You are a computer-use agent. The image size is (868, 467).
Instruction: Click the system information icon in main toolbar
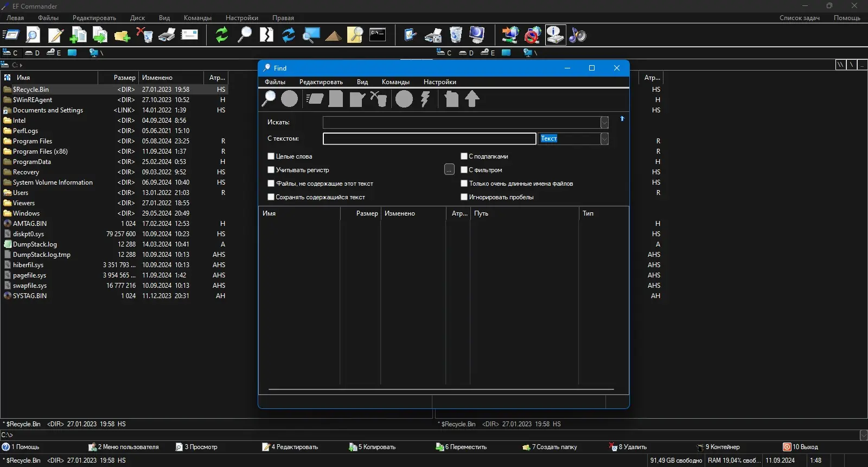[x=556, y=35]
